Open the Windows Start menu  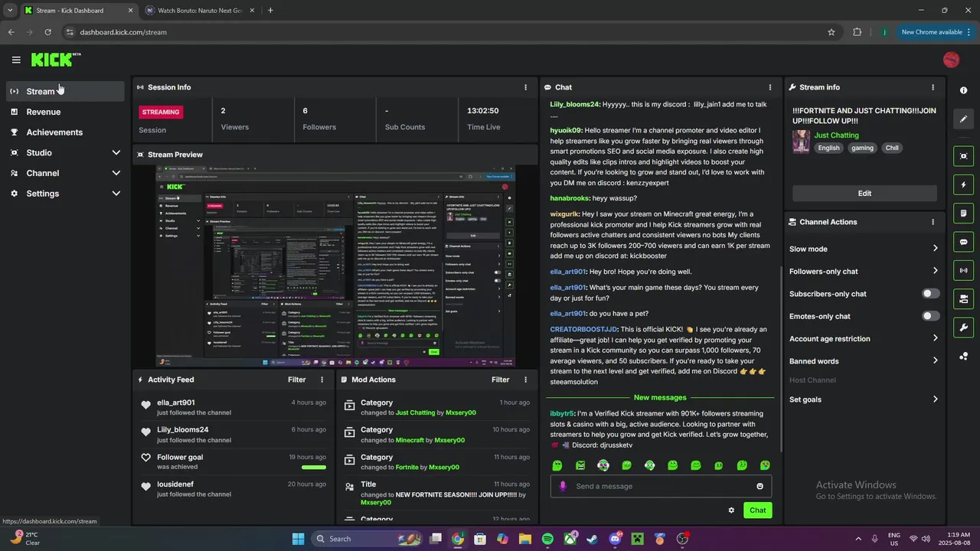pos(298,539)
